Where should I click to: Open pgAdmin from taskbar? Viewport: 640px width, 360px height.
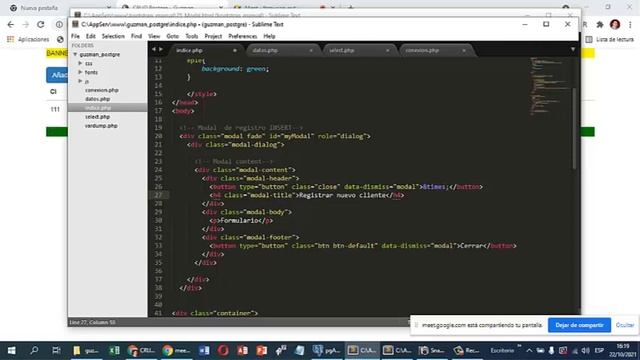(327, 350)
